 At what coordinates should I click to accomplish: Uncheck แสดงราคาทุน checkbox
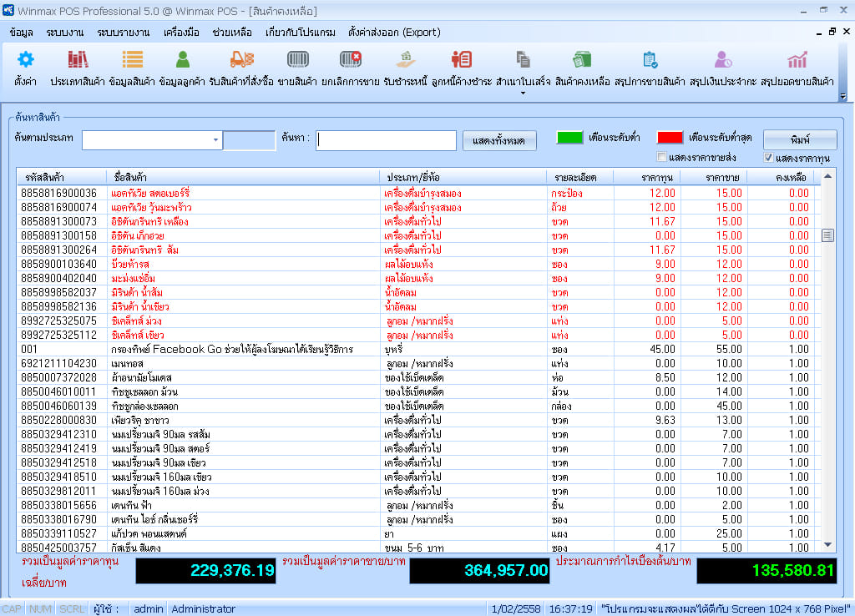[768, 158]
